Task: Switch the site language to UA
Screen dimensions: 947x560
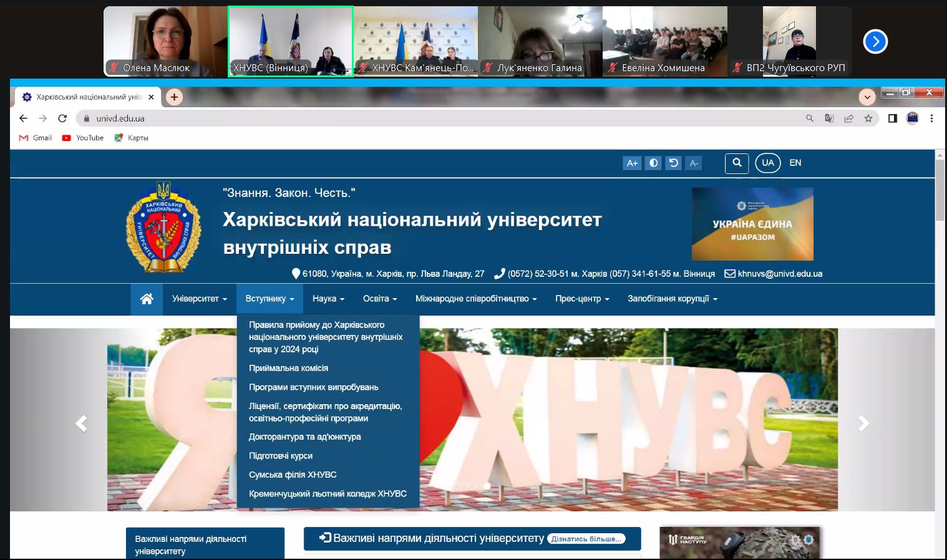Action: coord(767,163)
